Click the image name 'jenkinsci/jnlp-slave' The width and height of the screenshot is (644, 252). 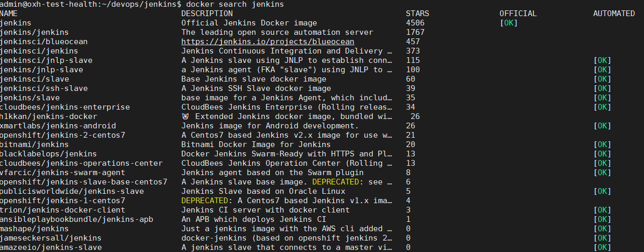click(x=46, y=60)
